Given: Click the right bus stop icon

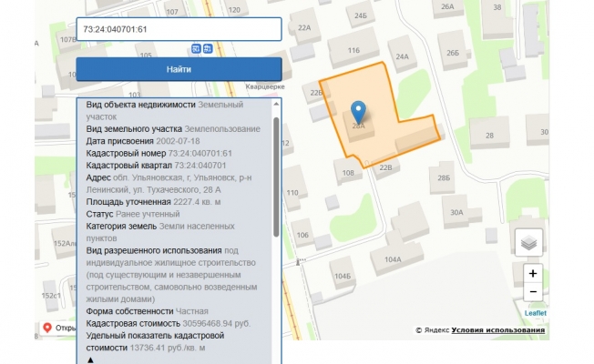Looking at the screenshot, I should (x=208, y=48).
